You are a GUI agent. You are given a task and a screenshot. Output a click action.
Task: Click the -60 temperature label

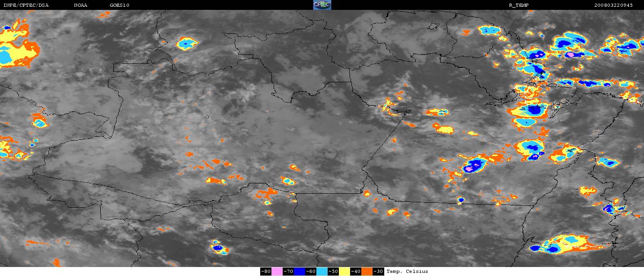[311, 272]
